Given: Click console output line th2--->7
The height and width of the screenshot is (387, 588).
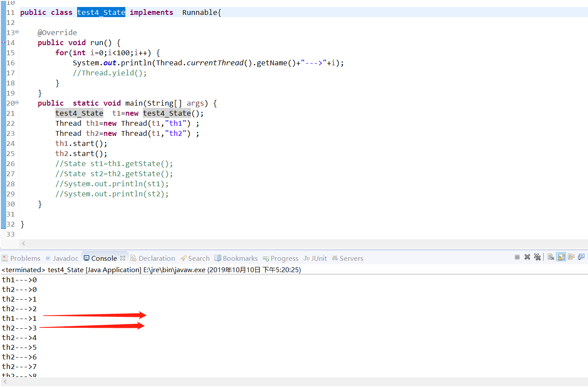Looking at the screenshot, I should pos(19,366).
